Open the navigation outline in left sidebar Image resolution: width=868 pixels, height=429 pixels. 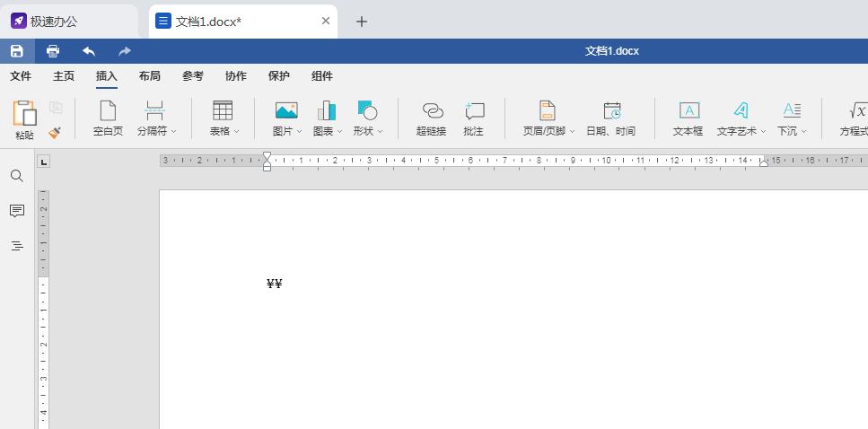click(x=17, y=246)
